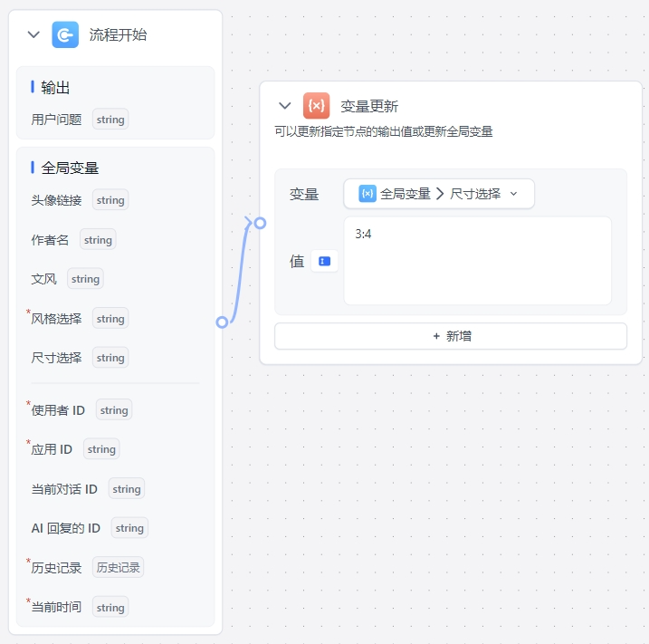The width and height of the screenshot is (649, 644).
Task: Click the 流程开始 node title
Action: click(118, 34)
